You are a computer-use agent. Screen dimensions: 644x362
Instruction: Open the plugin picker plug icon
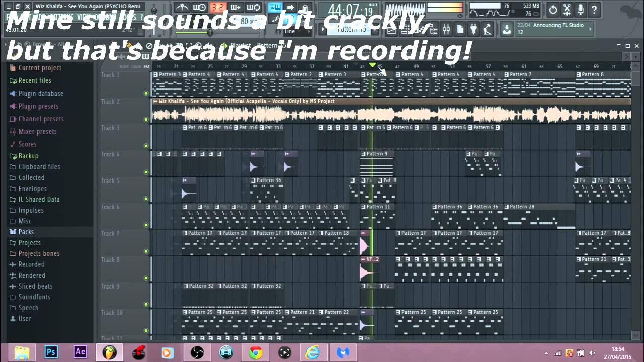(x=473, y=30)
